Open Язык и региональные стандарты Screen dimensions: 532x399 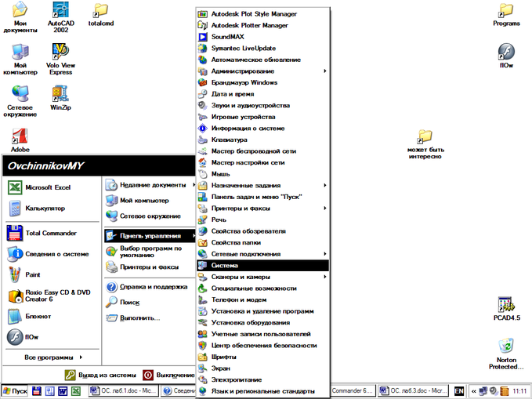pos(263,391)
